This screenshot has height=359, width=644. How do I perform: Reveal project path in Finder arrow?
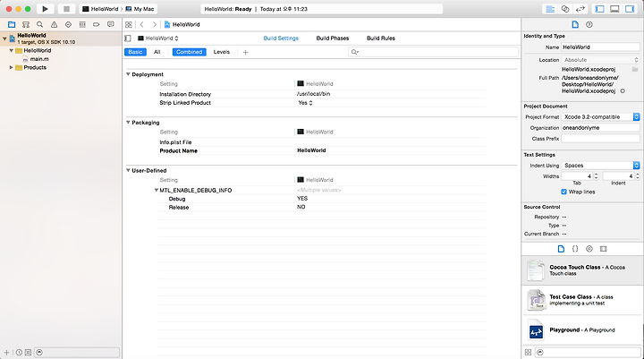(x=623, y=91)
